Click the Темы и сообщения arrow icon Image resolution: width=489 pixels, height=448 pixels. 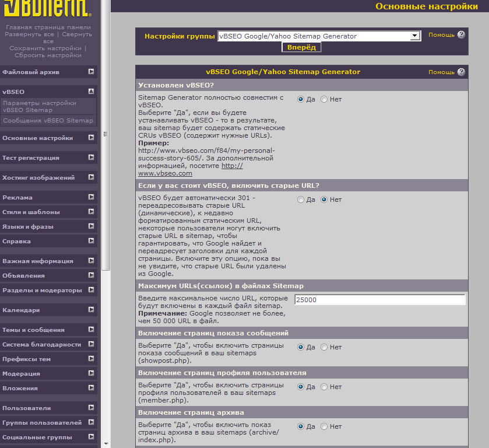pos(91,330)
